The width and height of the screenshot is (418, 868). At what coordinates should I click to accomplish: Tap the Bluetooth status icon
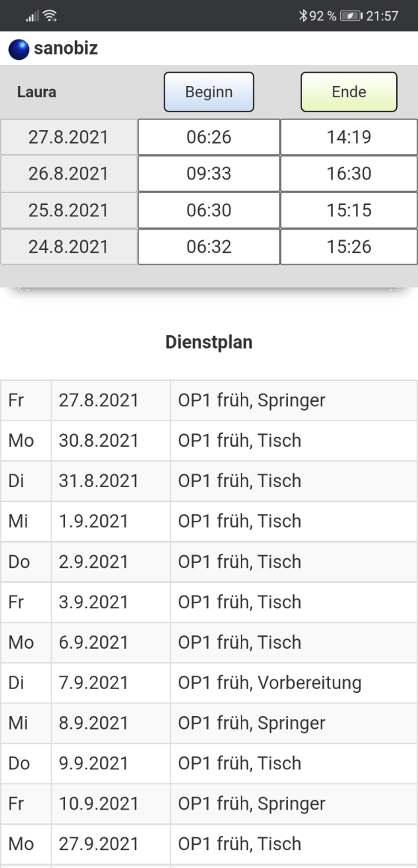pos(302,16)
